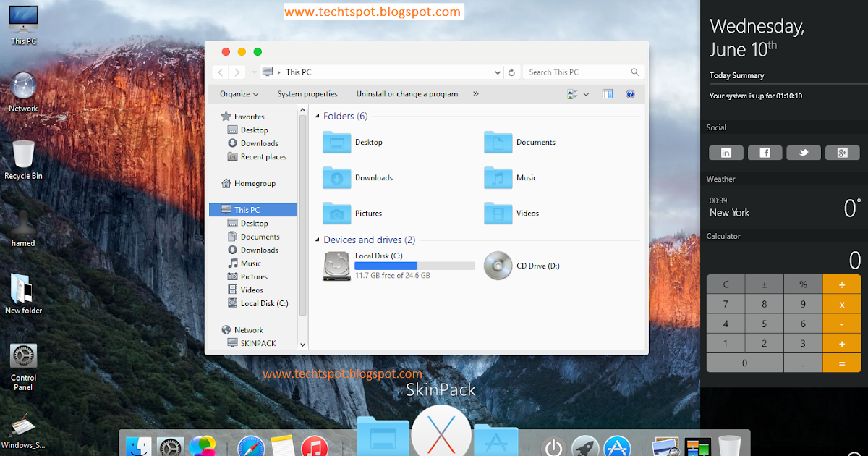This screenshot has height=456, width=868.
Task: Open the App Store from the dock
Action: click(616, 446)
